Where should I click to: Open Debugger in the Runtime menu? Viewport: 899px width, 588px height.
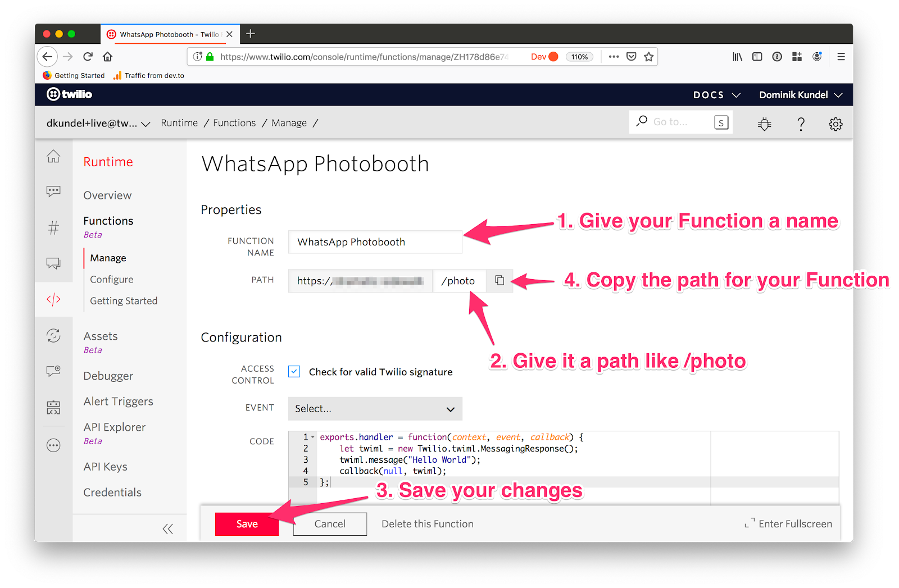point(108,376)
